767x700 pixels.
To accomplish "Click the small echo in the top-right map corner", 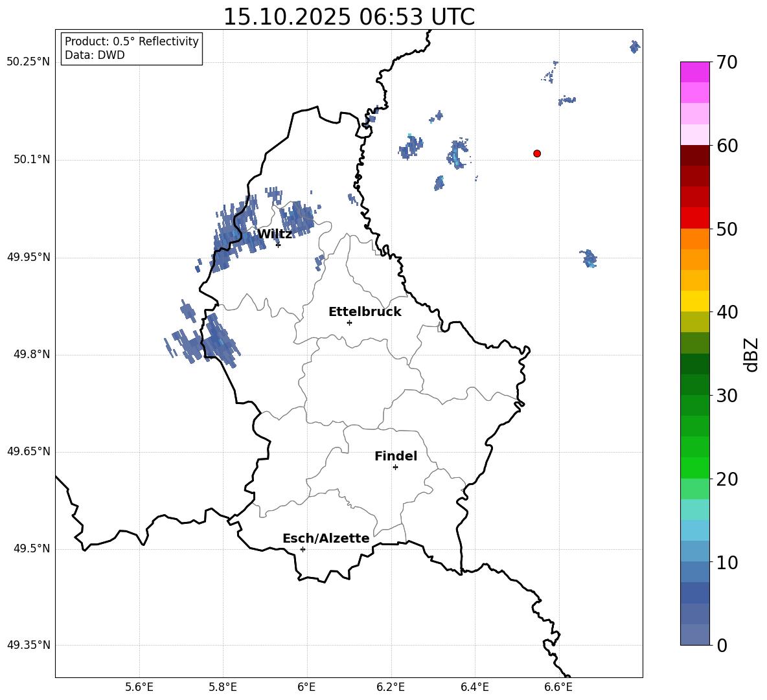I will (634, 47).
